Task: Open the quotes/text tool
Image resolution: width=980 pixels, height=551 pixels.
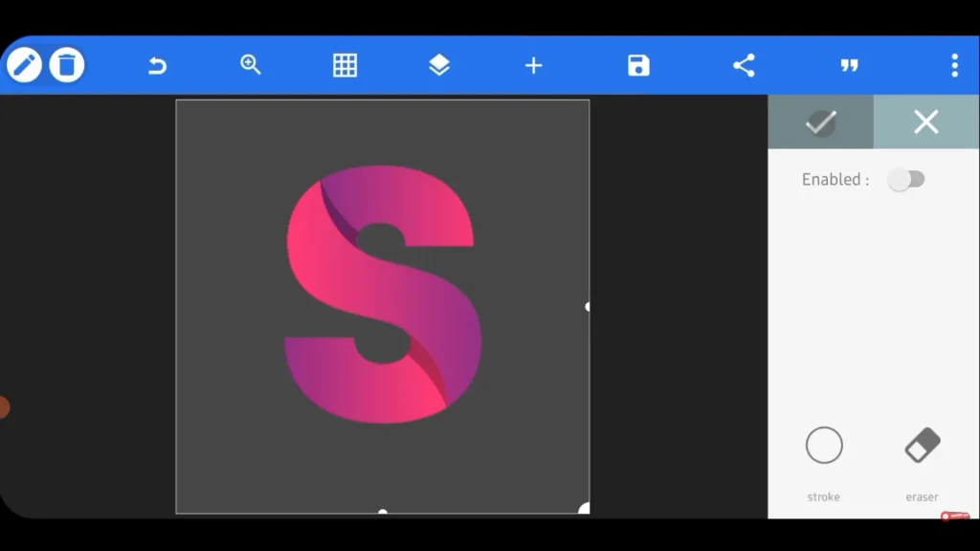Action: (849, 65)
